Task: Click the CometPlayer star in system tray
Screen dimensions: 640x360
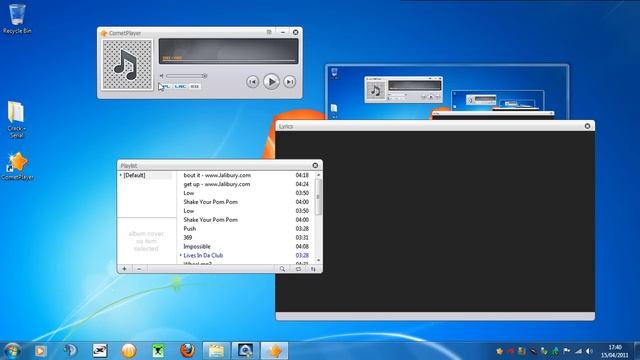Action: (500, 351)
